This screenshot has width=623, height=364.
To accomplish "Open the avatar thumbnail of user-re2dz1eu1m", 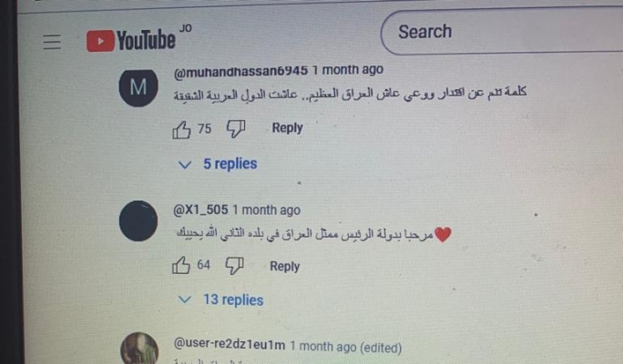I will coord(139,349).
